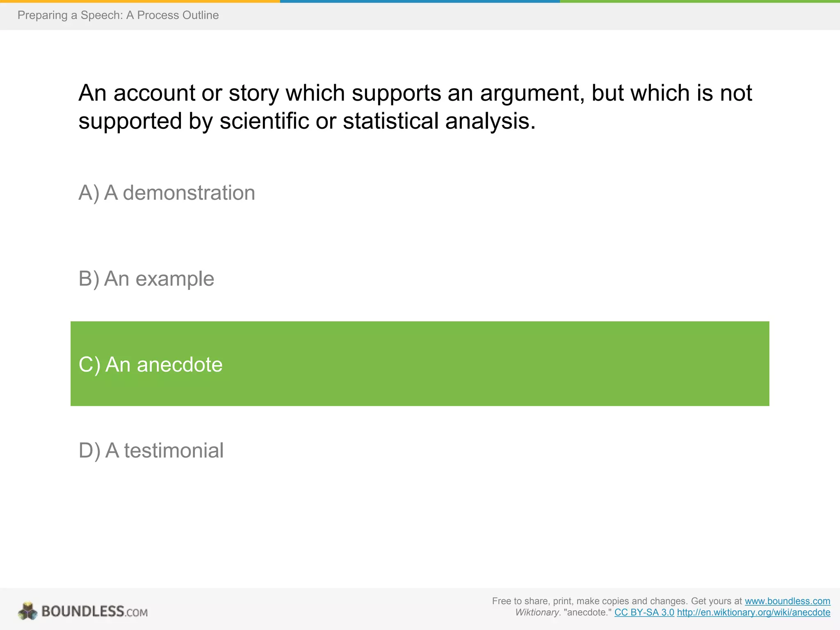Click the BOUNDLESS.COM wordmark
The width and height of the screenshot is (840, 630).
tap(94, 612)
